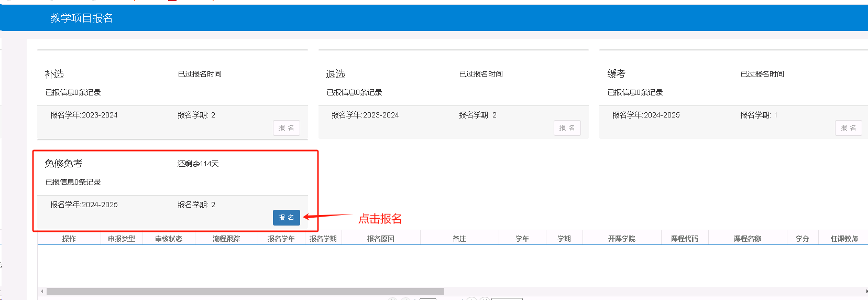
Task: Click the 备注 column header
Action: (459, 239)
